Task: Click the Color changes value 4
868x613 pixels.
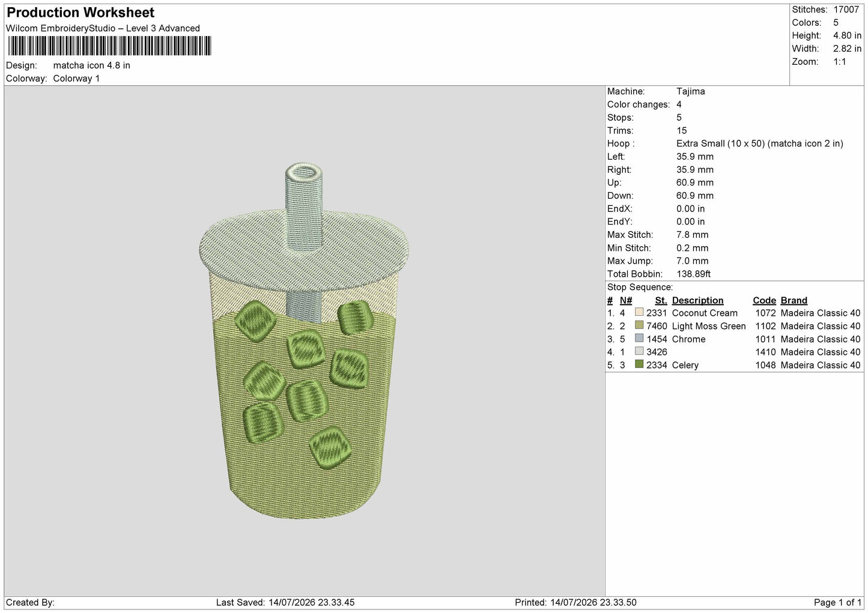Action: point(679,104)
